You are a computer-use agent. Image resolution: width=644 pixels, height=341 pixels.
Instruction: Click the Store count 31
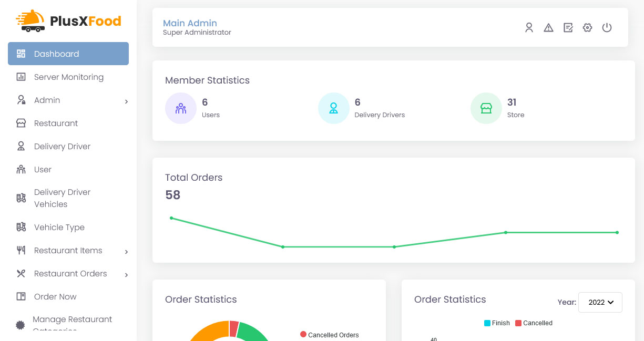click(x=512, y=102)
